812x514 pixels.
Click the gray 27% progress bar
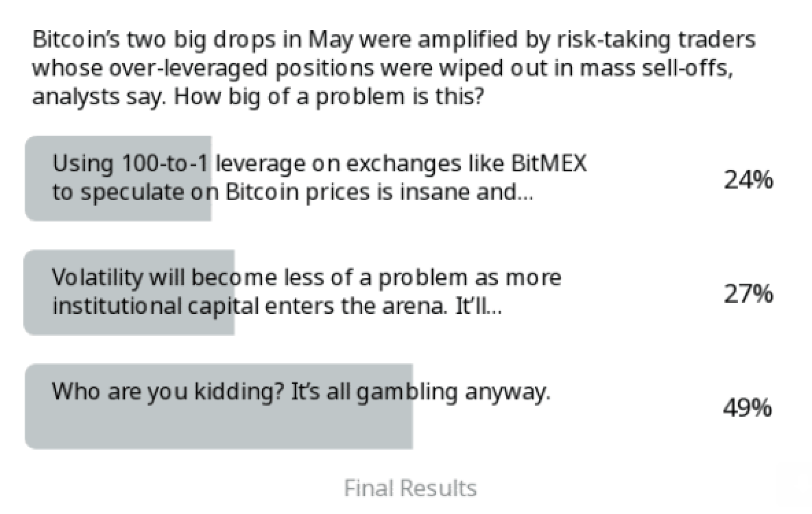(x=129, y=293)
